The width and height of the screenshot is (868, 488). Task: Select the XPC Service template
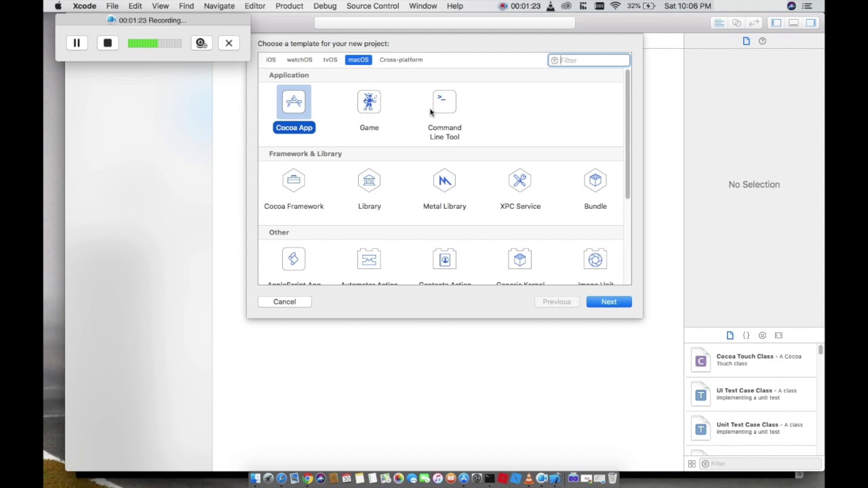[520, 189]
